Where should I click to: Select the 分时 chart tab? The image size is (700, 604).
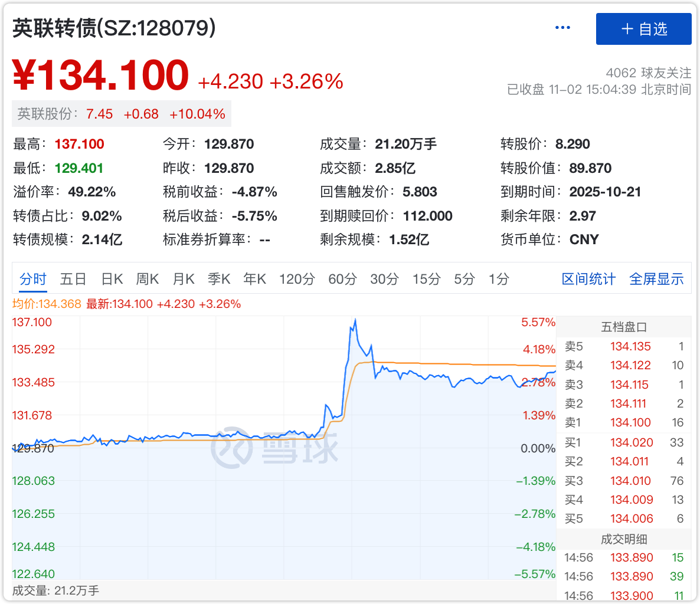33,279
